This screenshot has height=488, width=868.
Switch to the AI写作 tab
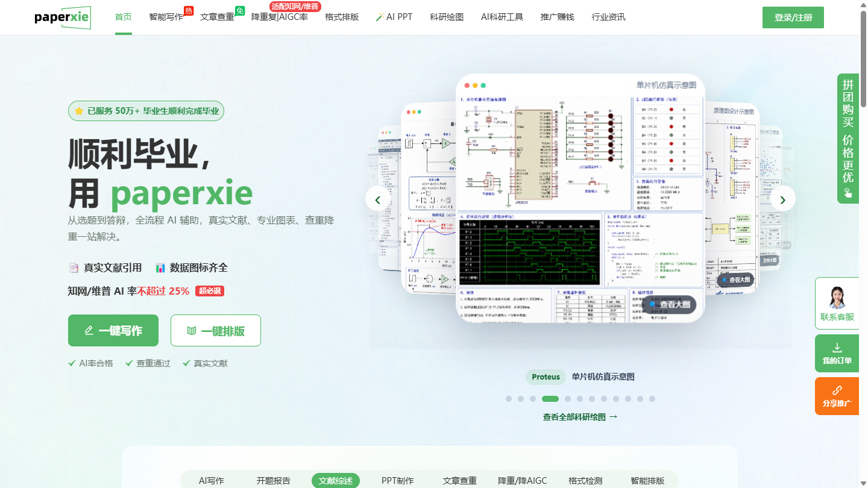tap(212, 481)
